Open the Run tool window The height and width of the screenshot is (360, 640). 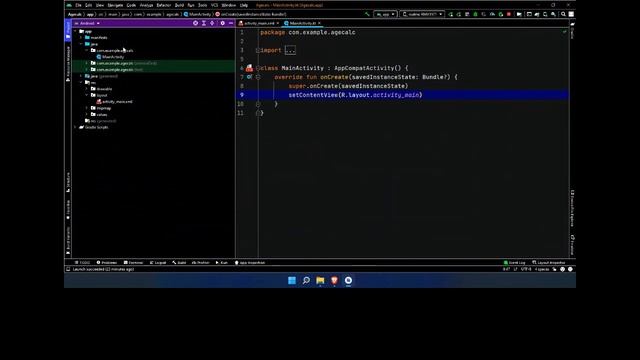click(x=222, y=263)
